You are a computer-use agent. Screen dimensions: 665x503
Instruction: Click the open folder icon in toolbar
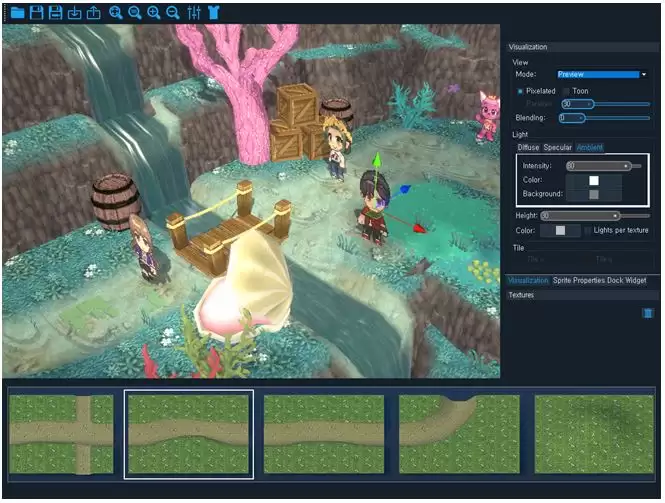pyautogui.click(x=16, y=13)
